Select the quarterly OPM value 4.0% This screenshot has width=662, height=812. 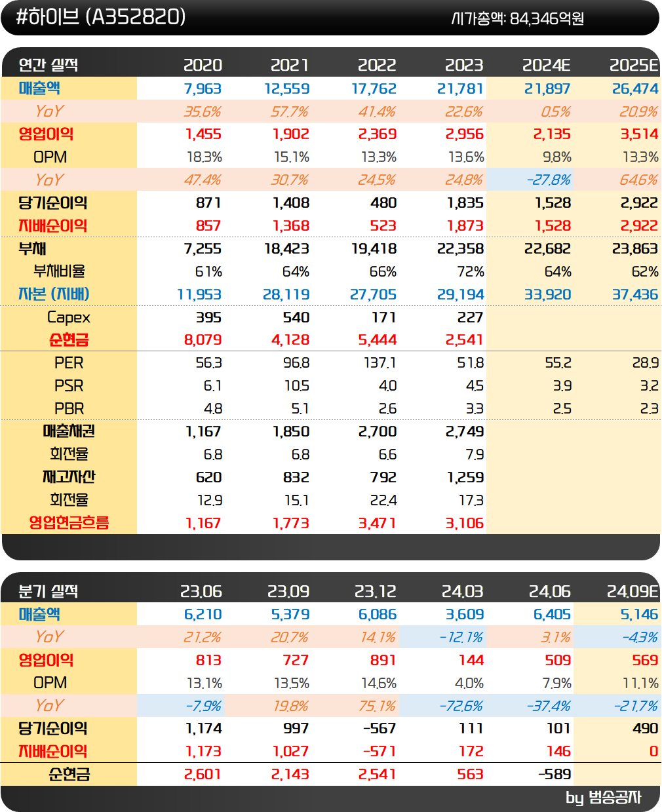pyautogui.click(x=469, y=683)
